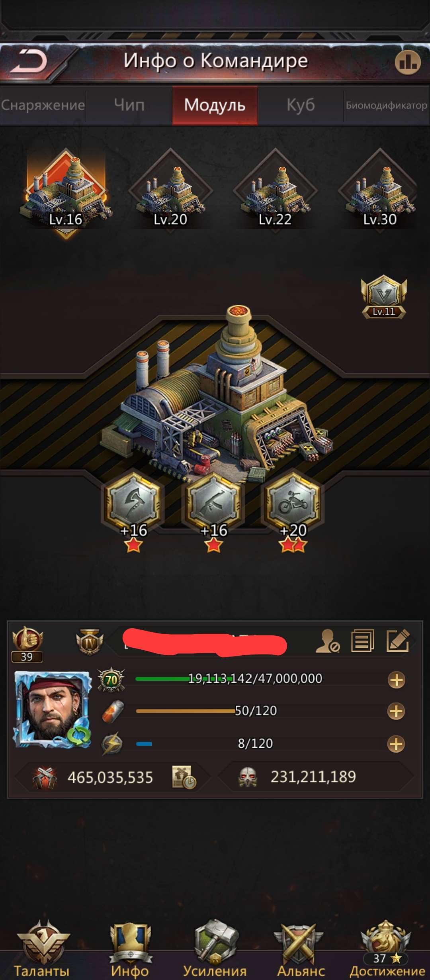Tap the back arrow icon

point(29,62)
